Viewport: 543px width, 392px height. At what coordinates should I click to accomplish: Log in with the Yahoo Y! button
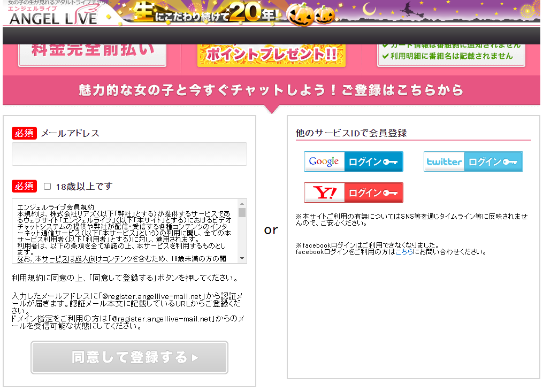353,193
